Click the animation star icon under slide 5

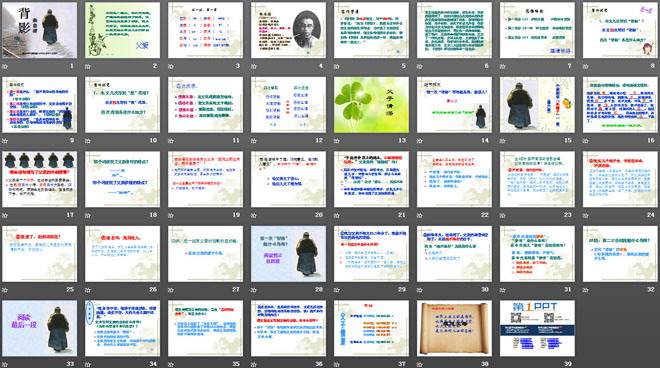coord(337,66)
